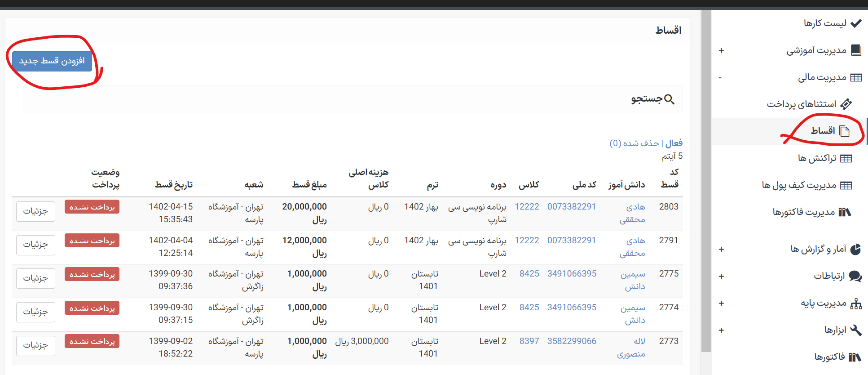Screen dimensions: 868x375
Task: Click the grid icon beside تراکنش ها
Action: click(846, 159)
